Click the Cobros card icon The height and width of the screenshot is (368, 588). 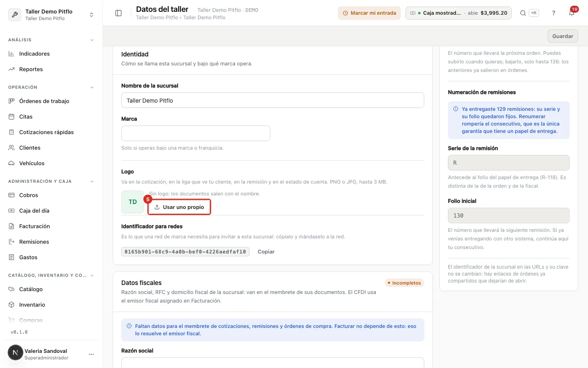tap(11, 195)
